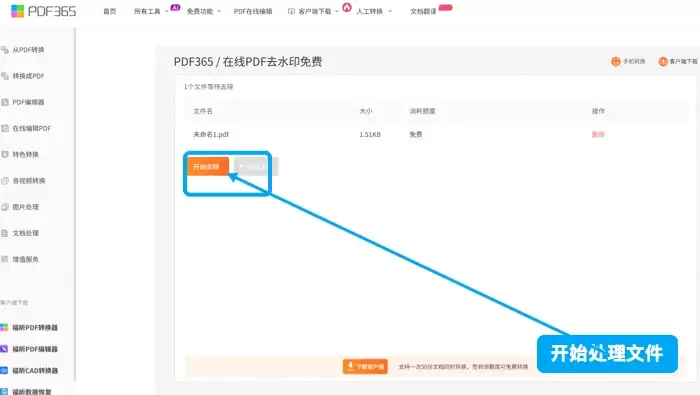Click the red badge next to 文档翻译
Screen dimensions: 700x395
tap(446, 7)
